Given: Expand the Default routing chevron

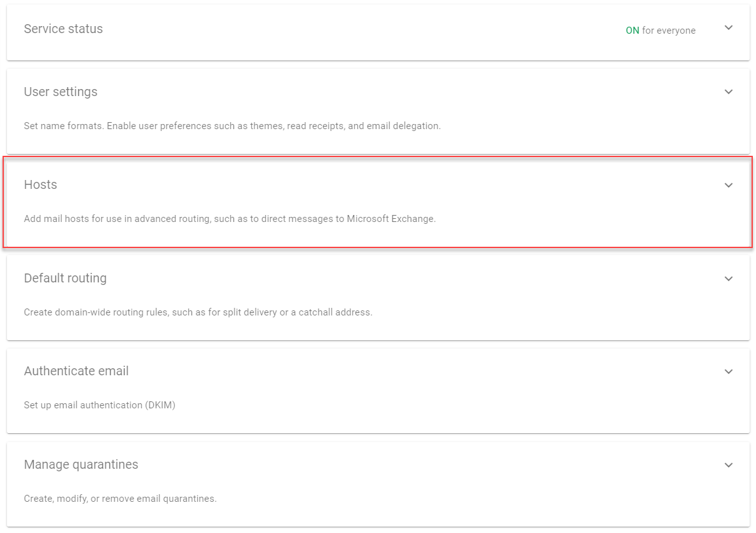Looking at the screenshot, I should [729, 279].
